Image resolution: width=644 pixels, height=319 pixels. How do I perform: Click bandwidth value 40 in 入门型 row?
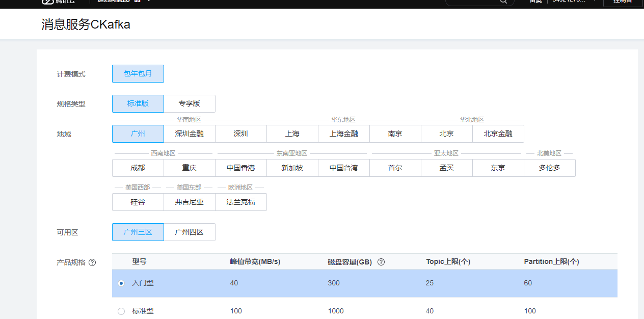[x=234, y=283]
